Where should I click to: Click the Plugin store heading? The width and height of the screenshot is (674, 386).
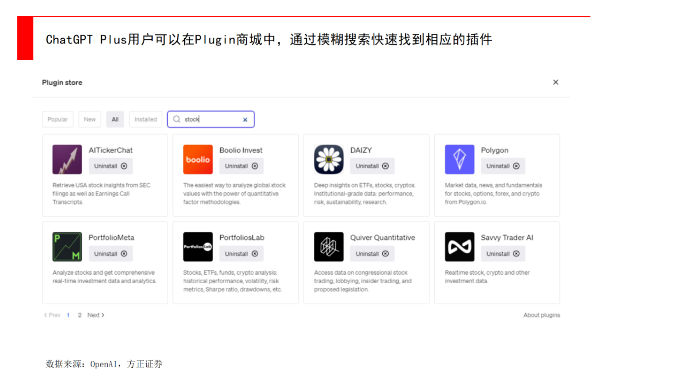(x=62, y=83)
